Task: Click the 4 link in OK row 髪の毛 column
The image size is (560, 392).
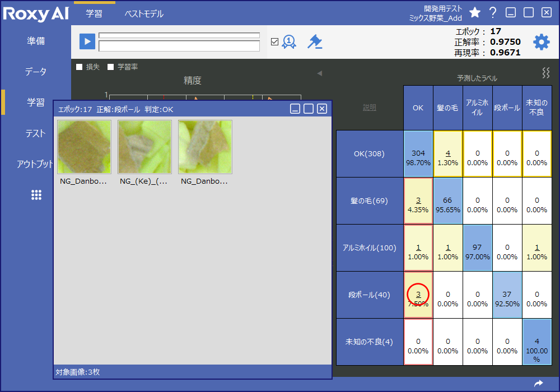Action: pyautogui.click(x=447, y=153)
